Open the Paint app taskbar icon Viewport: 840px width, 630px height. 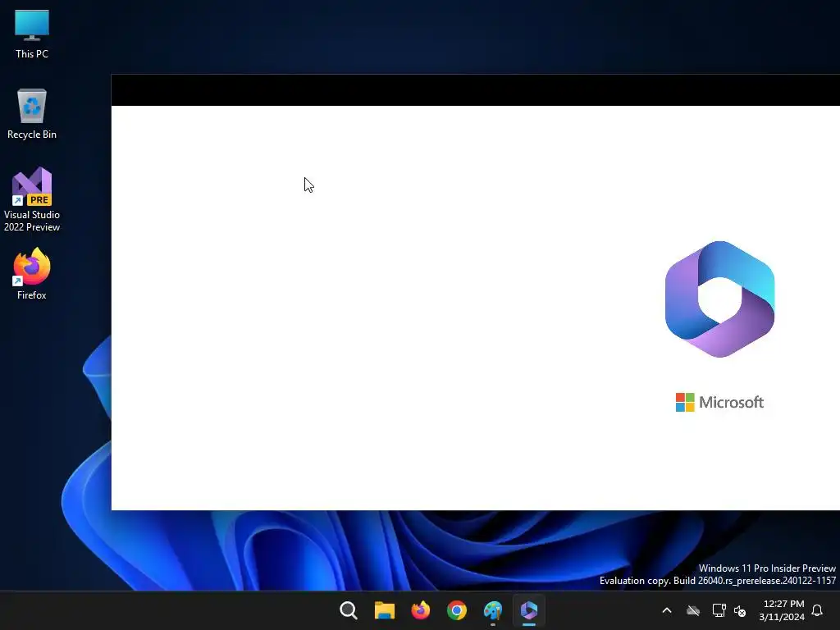493,610
